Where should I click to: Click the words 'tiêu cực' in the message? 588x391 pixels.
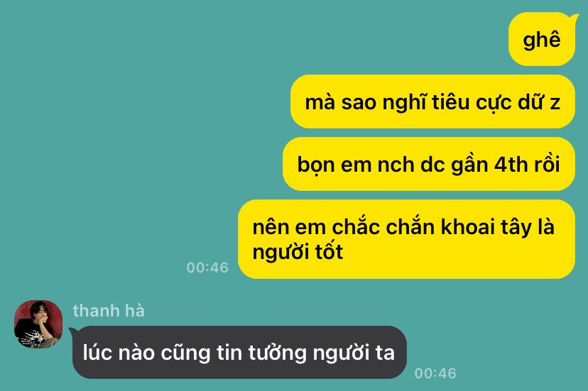pyautogui.click(x=472, y=102)
